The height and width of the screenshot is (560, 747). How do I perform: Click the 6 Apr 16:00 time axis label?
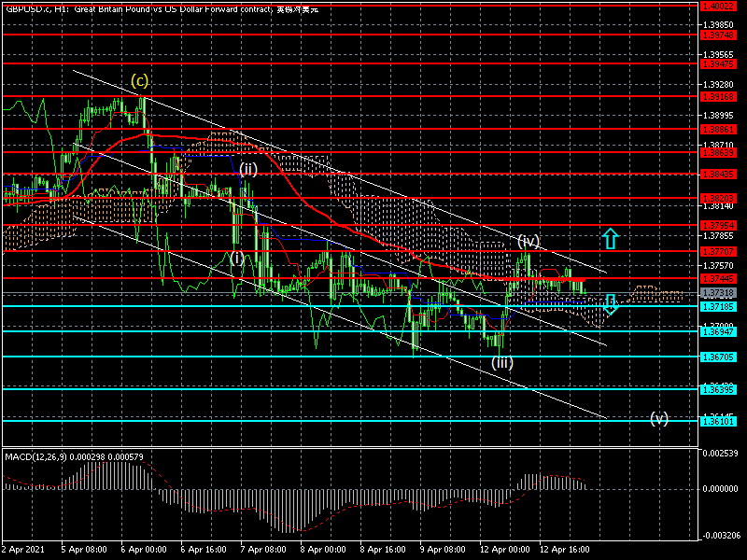tap(204, 550)
